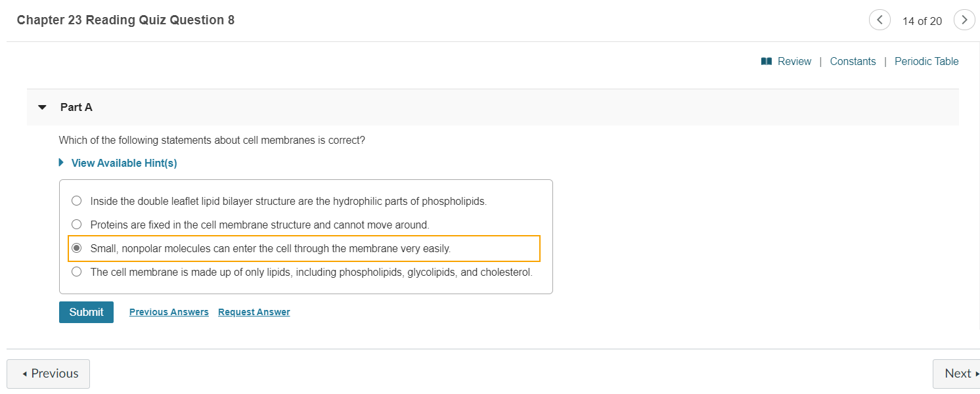Submit the selected answer
The image size is (980, 394).
click(x=86, y=312)
